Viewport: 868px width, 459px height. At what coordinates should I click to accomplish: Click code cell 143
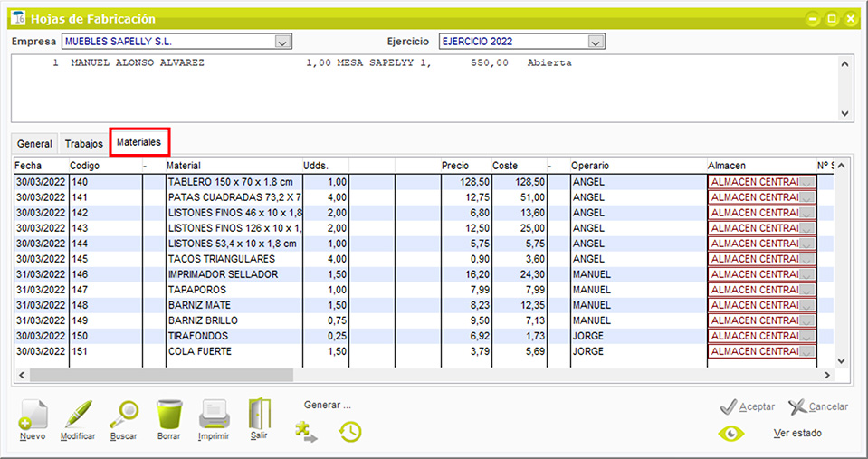[106, 228]
